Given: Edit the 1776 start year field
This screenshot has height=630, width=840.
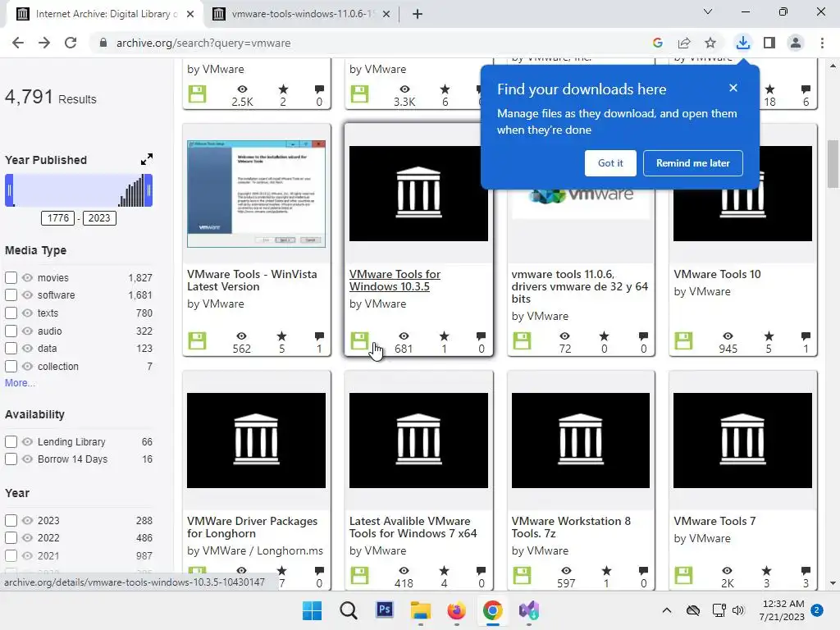Looking at the screenshot, I should click(x=58, y=218).
